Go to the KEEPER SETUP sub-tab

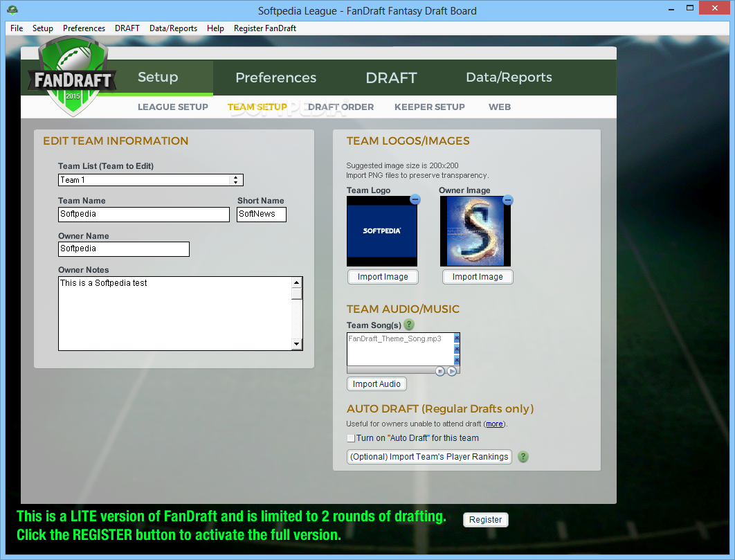pos(429,107)
